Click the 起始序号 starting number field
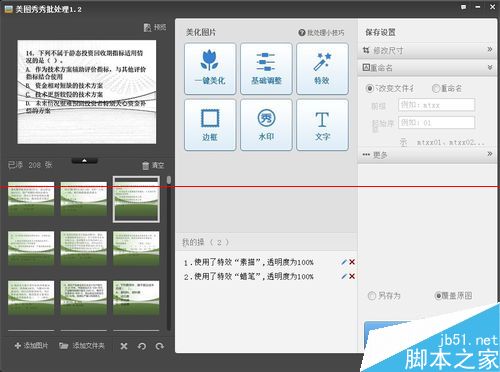500x372 pixels. click(436, 123)
